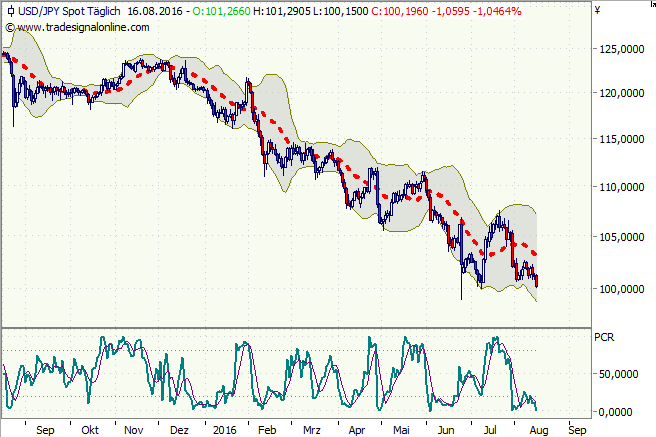Click the ¥ currency symbol on axis
The image size is (656, 437).
click(x=597, y=10)
